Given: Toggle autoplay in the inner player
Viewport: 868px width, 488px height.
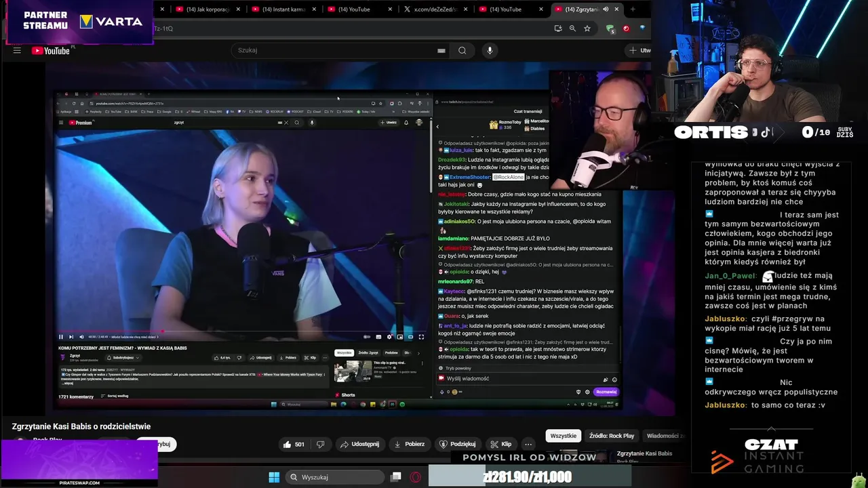Looking at the screenshot, I should click(367, 337).
